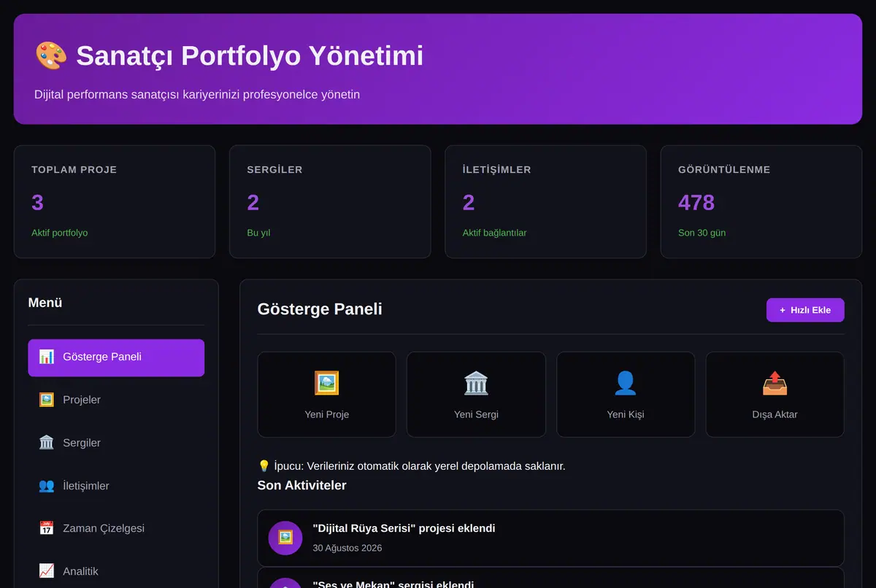Screen dimensions: 876x588
Task: Click the İletişimler people icon in menu
Action: click(47, 486)
